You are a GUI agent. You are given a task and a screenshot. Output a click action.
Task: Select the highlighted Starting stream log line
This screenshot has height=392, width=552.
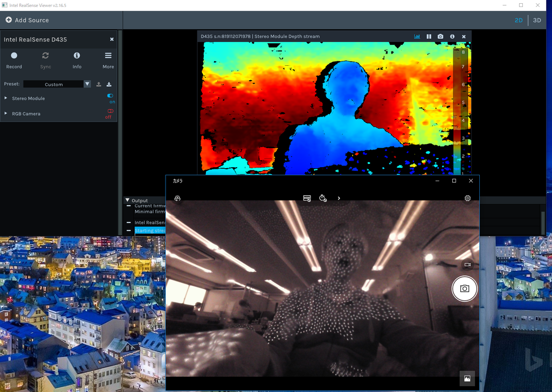pyautogui.click(x=150, y=231)
